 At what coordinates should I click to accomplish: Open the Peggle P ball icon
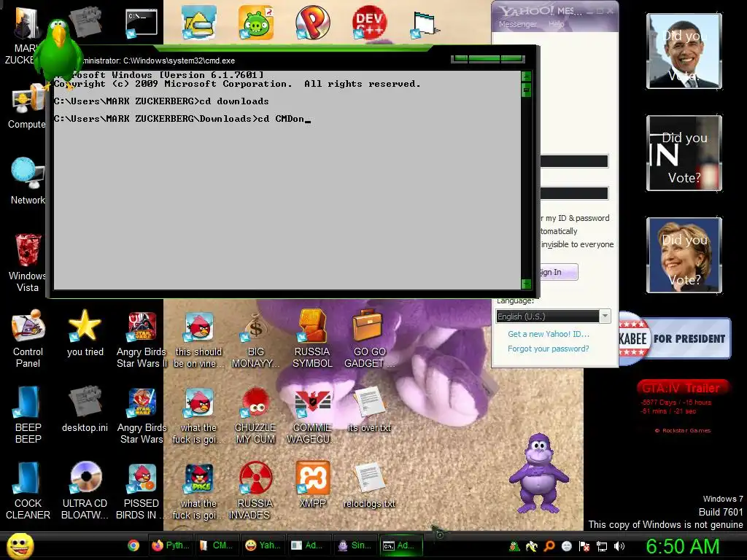[x=312, y=23]
